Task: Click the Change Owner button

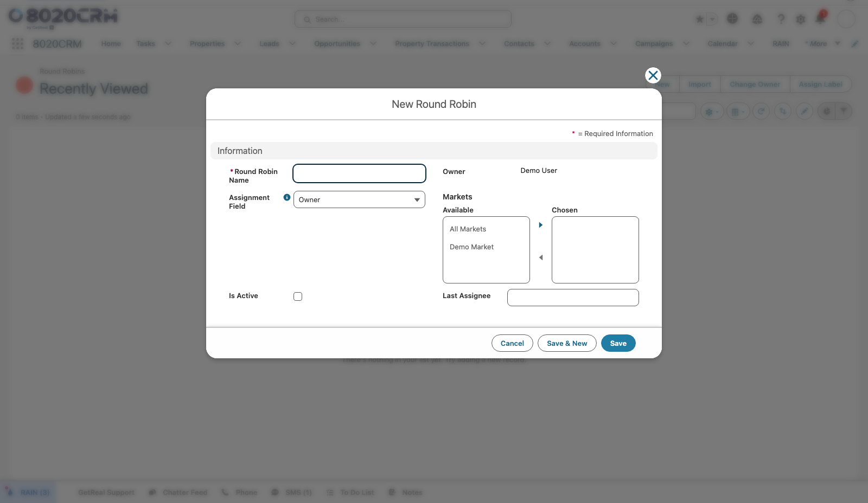Action: pos(755,84)
